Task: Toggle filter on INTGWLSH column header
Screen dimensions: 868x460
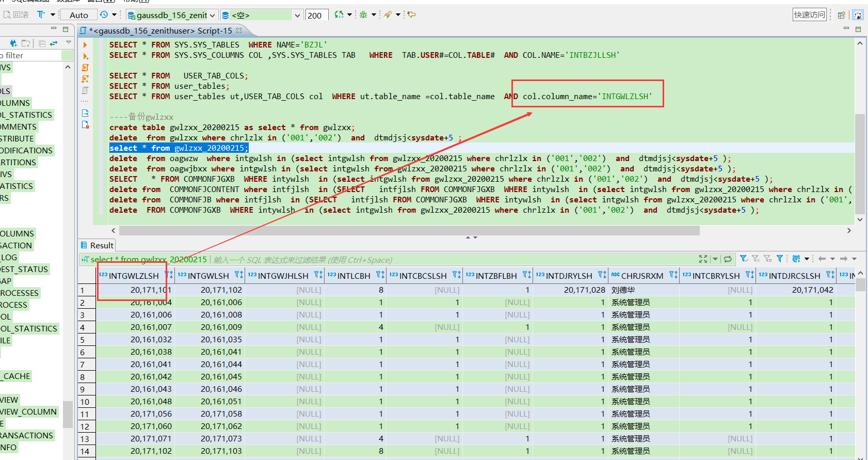Action: [238, 275]
